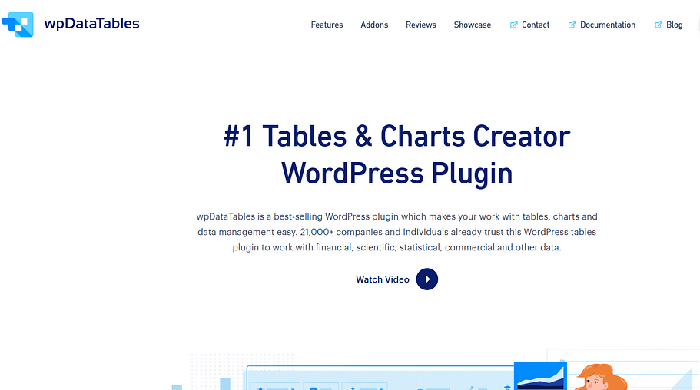Go to the Reviews page

tap(421, 25)
